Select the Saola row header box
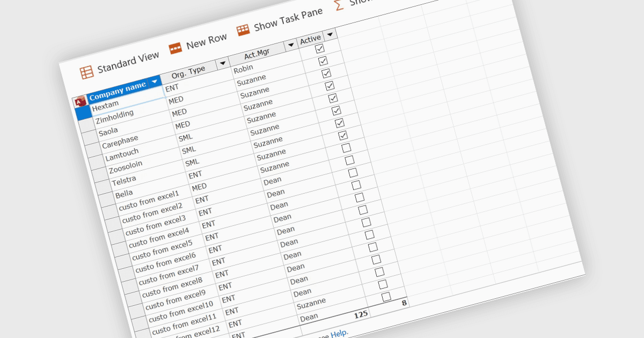Image resolution: width=644 pixels, height=338 pixels. pyautogui.click(x=90, y=138)
